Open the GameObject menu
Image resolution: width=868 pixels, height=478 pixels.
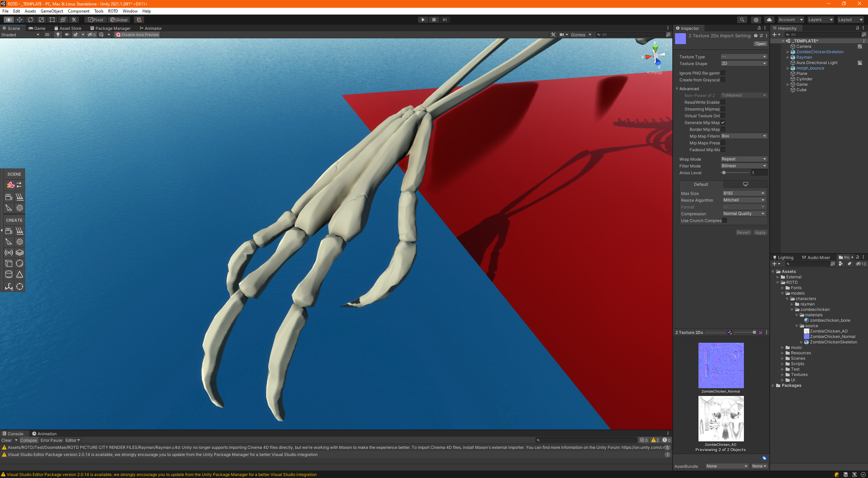tap(52, 11)
